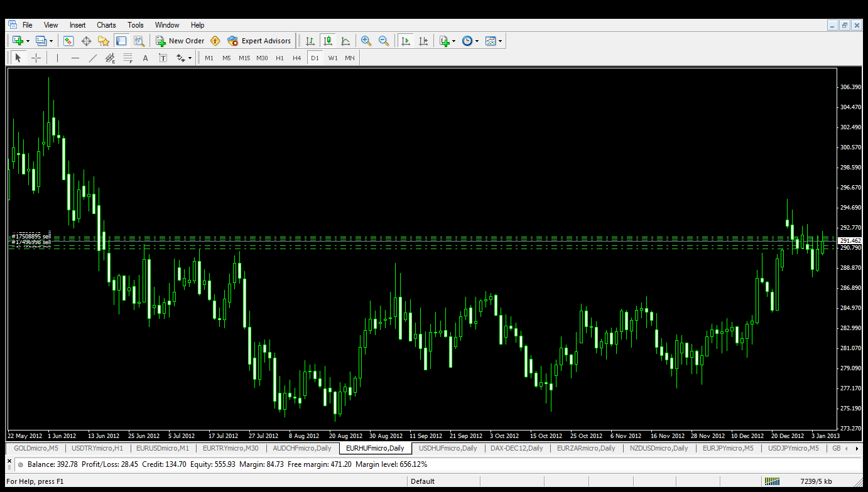Open the Charts menu
The width and height of the screenshot is (868, 492).
(x=106, y=25)
